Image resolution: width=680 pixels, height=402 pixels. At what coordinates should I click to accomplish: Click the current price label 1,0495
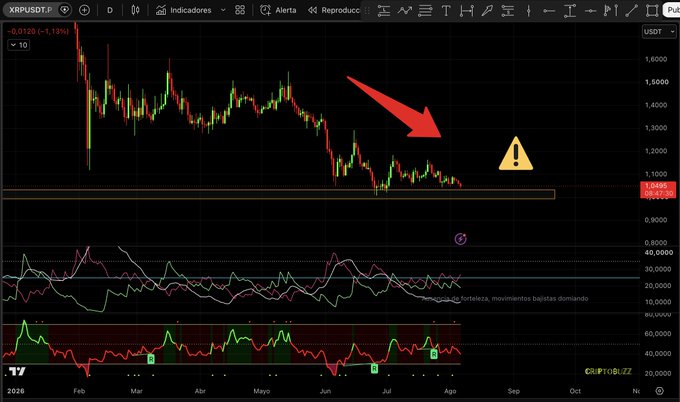tap(658, 190)
